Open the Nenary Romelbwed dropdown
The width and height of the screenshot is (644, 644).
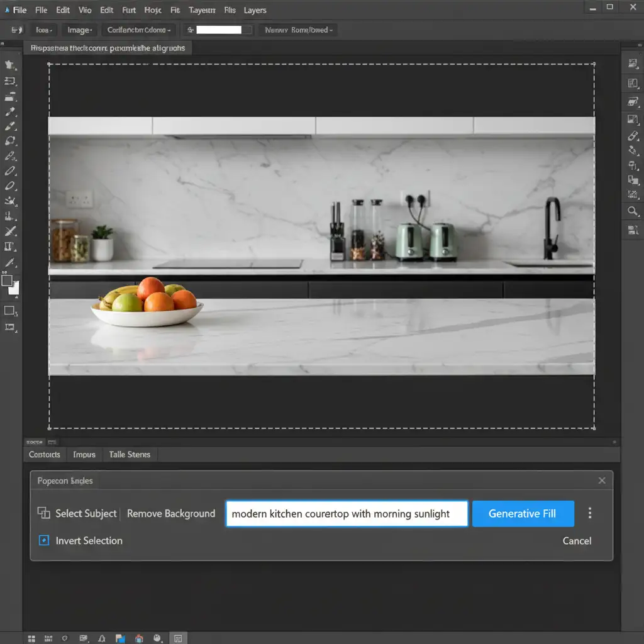click(x=298, y=30)
